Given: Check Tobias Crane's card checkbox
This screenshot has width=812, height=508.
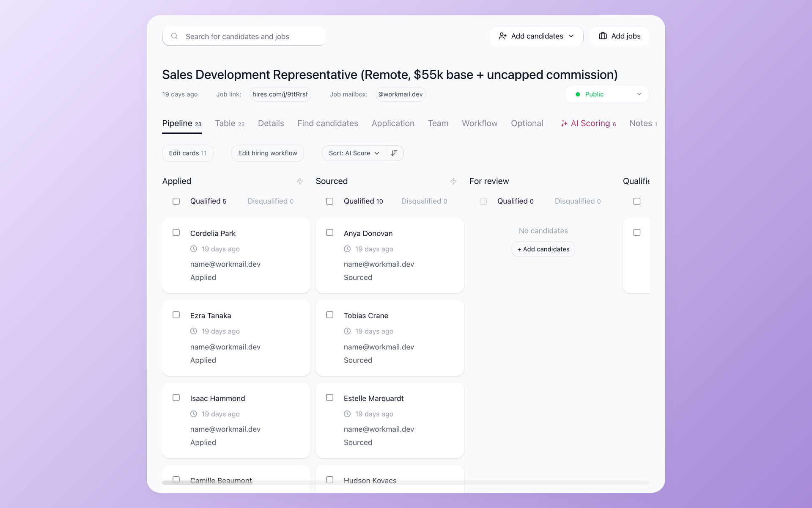Looking at the screenshot, I should pyautogui.click(x=330, y=315).
